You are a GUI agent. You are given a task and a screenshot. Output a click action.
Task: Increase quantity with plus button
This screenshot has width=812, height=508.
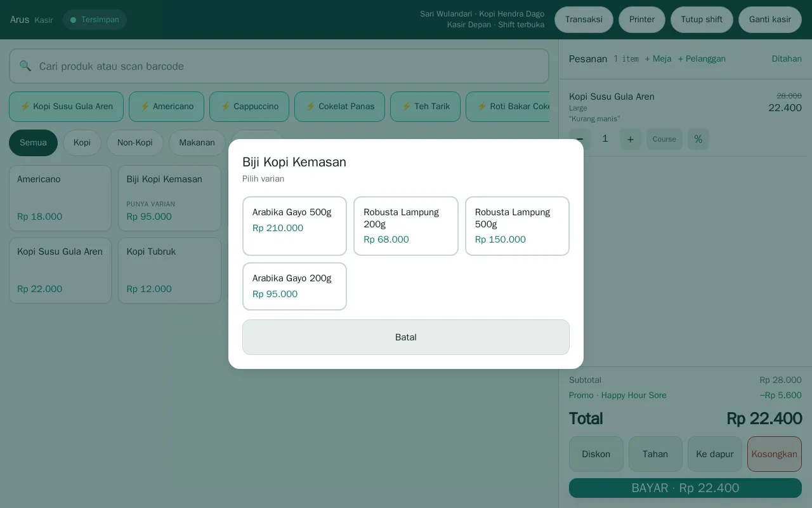point(630,139)
